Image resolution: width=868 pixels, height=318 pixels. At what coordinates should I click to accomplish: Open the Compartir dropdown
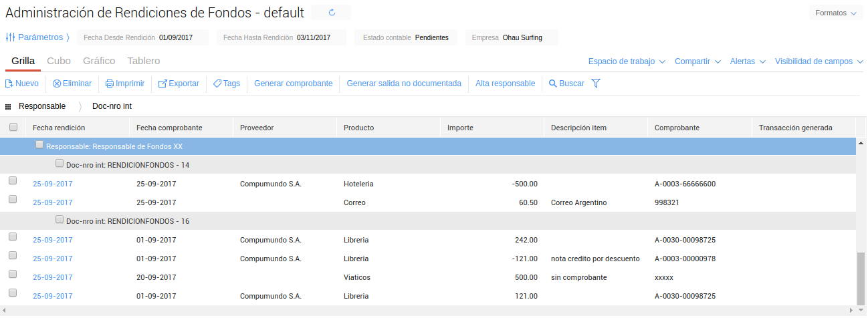[697, 61]
